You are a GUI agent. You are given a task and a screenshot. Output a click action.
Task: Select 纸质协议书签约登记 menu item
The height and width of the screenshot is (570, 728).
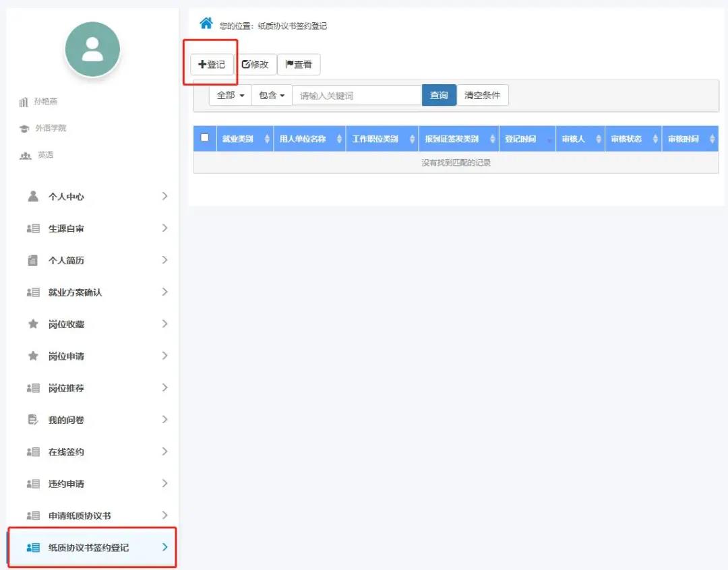coord(88,548)
